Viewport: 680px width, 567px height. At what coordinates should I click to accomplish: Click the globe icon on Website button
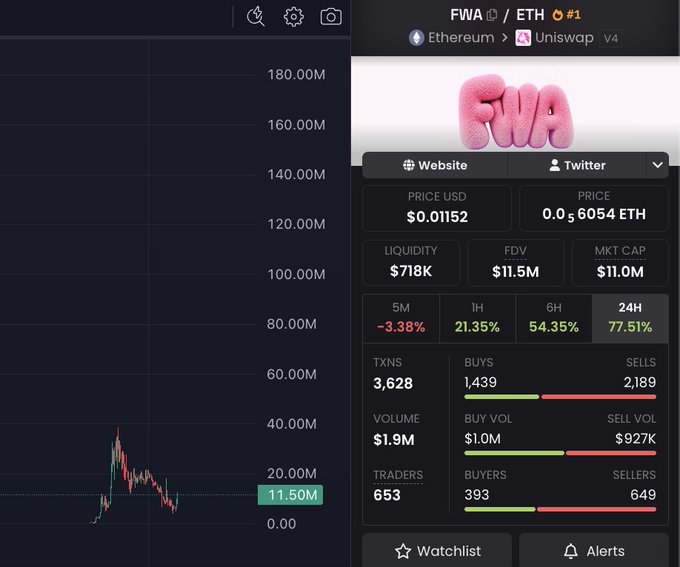(409, 165)
